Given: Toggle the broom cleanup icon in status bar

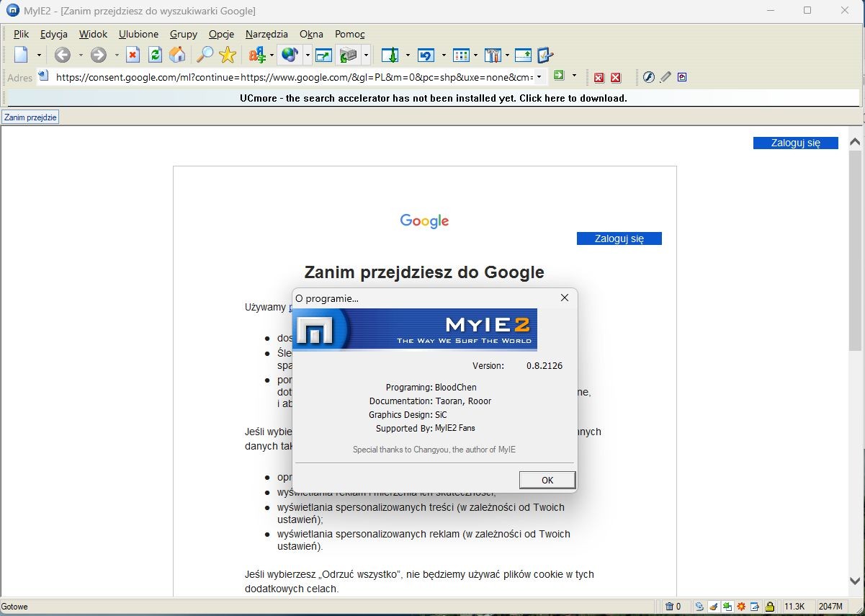Looking at the screenshot, I should 713,607.
